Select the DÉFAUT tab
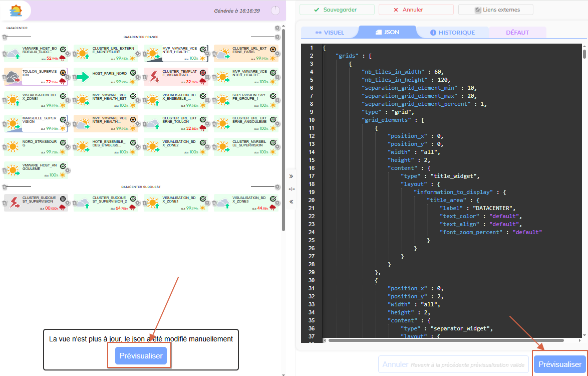The image size is (588, 376). [517, 33]
